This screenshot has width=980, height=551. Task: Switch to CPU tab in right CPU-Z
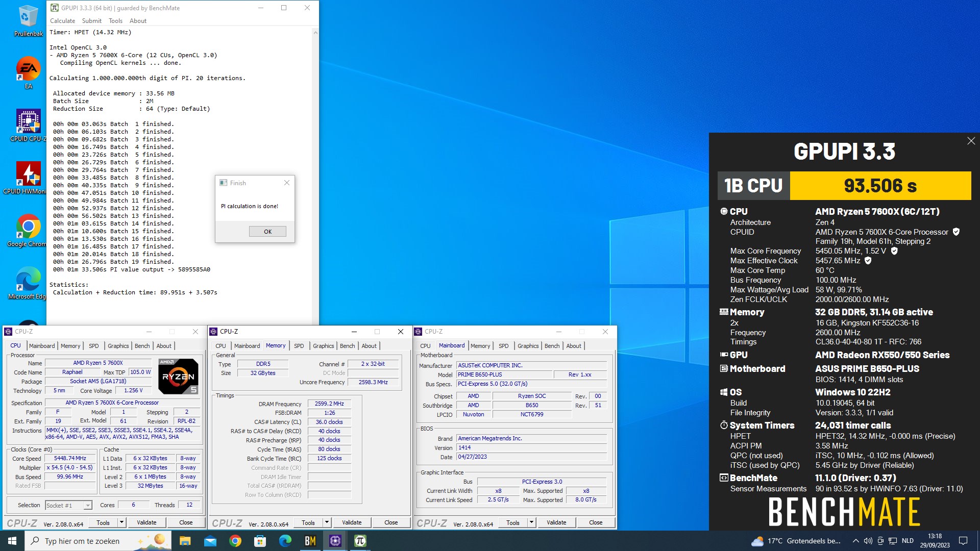click(x=425, y=346)
